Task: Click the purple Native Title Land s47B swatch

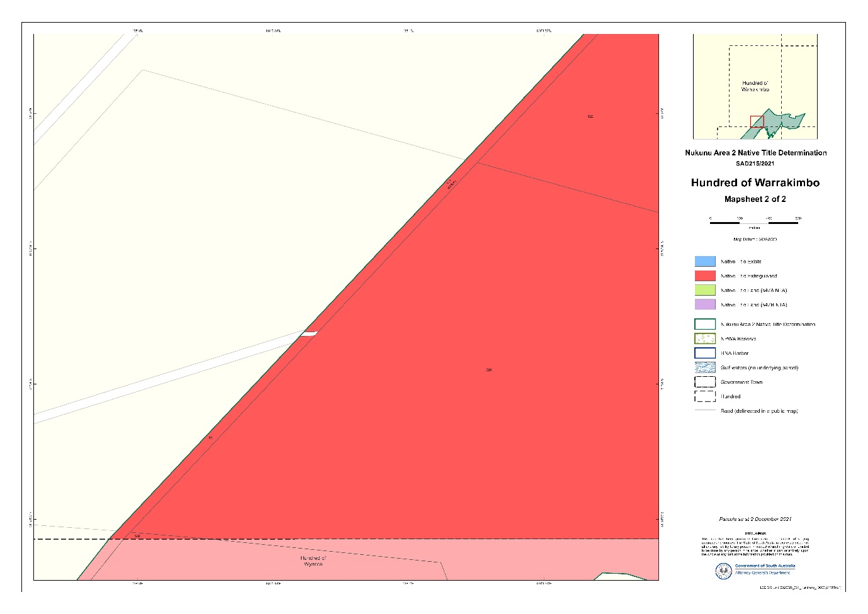Action: pyautogui.click(x=705, y=304)
